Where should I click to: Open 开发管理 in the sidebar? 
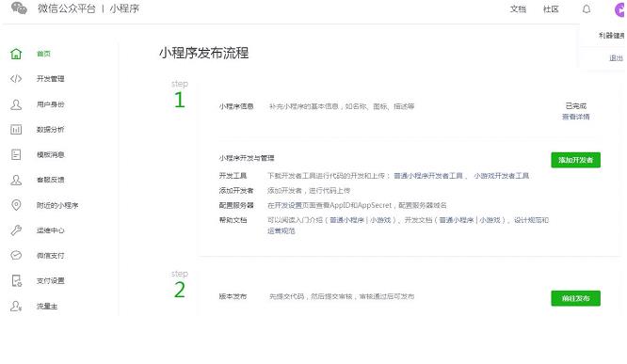(x=51, y=79)
